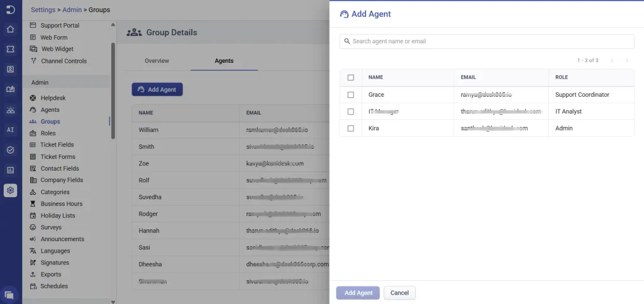This screenshot has height=304, width=644.
Task: Click the sidebar scroll-up arrow
Action: click(113, 24)
